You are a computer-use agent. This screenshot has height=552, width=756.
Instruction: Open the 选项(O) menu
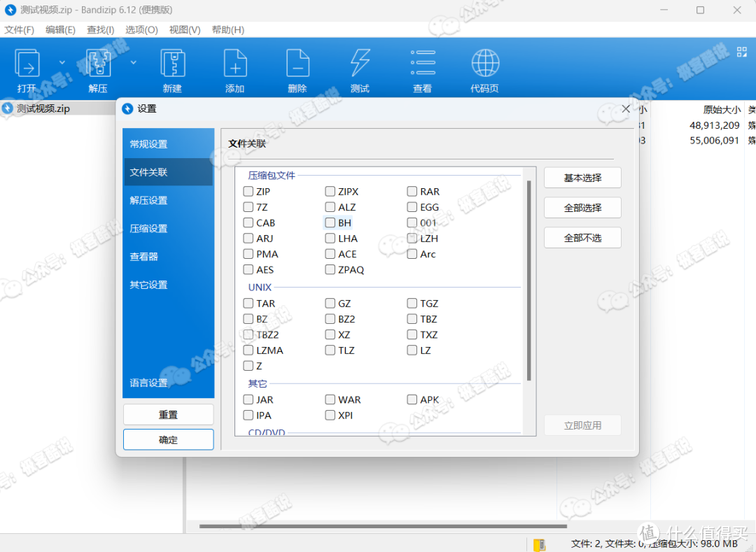point(141,30)
